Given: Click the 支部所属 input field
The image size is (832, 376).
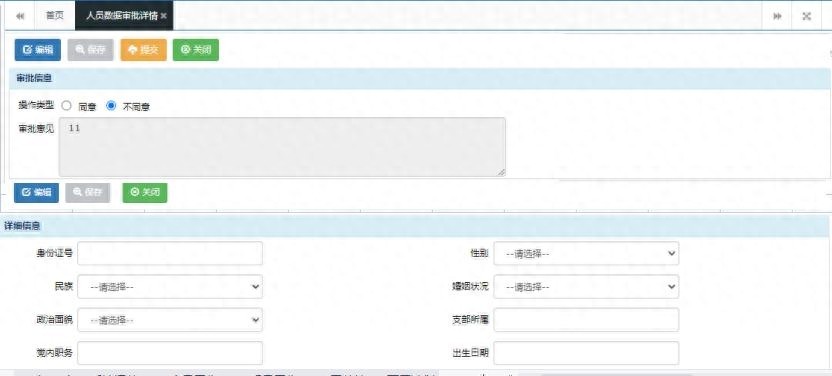Looking at the screenshot, I should (x=586, y=320).
